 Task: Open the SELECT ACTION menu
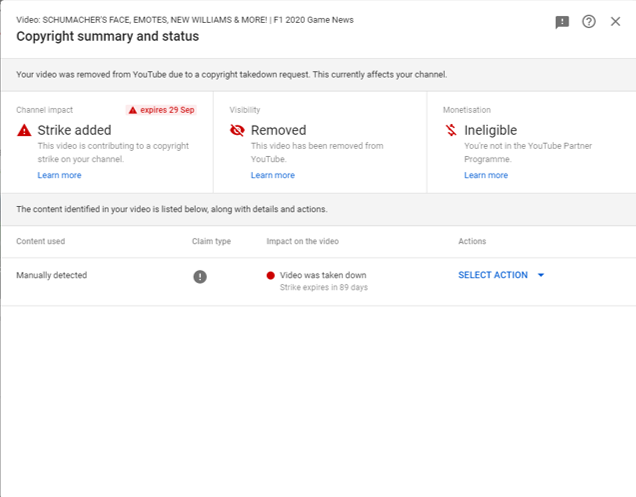tap(501, 275)
